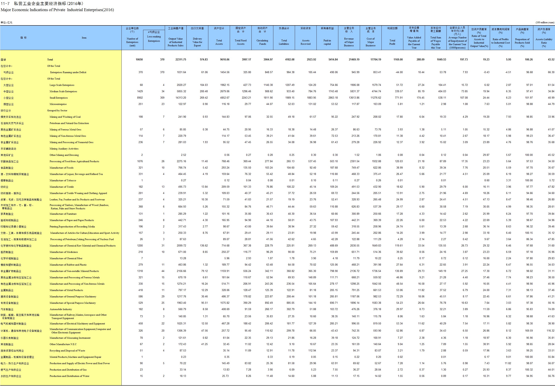Click the 'Manufacture of Metal Products' row label
Viewport: 555px width, 392px height.
[66, 290]
